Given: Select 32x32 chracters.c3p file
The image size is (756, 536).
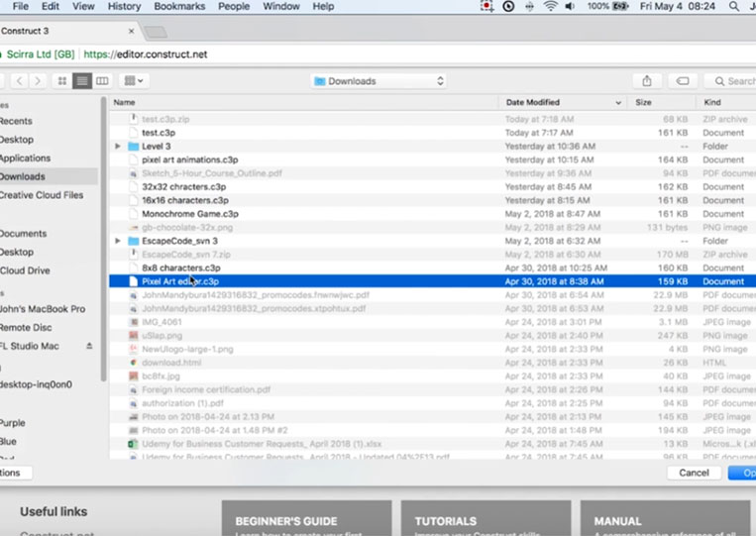Looking at the screenshot, I should 432,186.
